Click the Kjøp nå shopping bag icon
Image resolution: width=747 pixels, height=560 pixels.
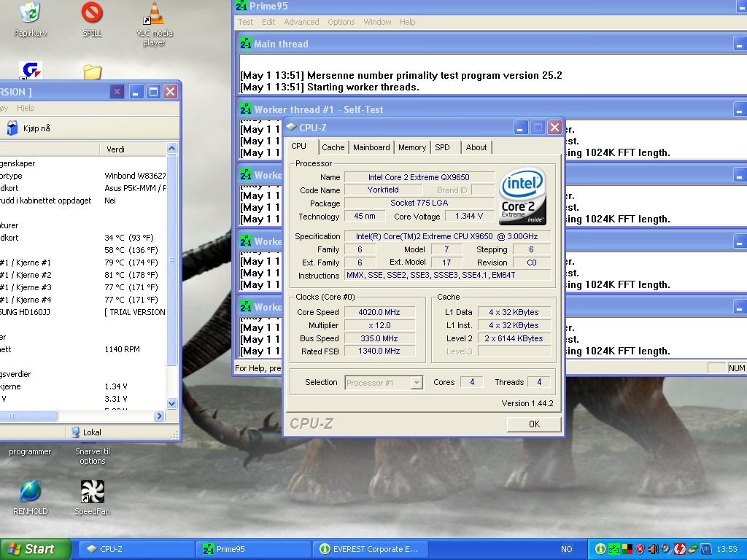pyautogui.click(x=12, y=128)
